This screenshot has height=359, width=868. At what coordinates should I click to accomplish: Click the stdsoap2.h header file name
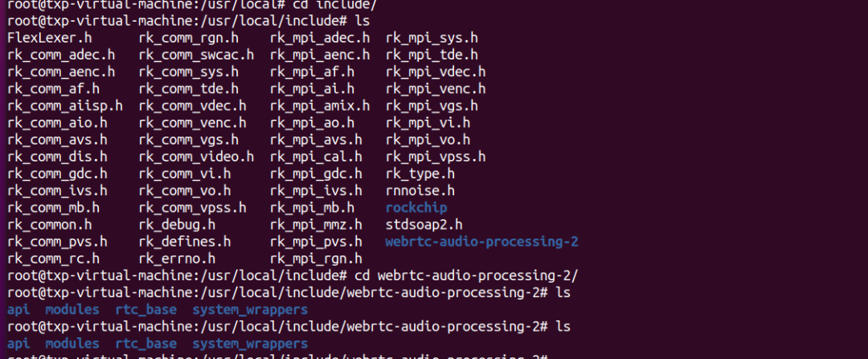[424, 224]
